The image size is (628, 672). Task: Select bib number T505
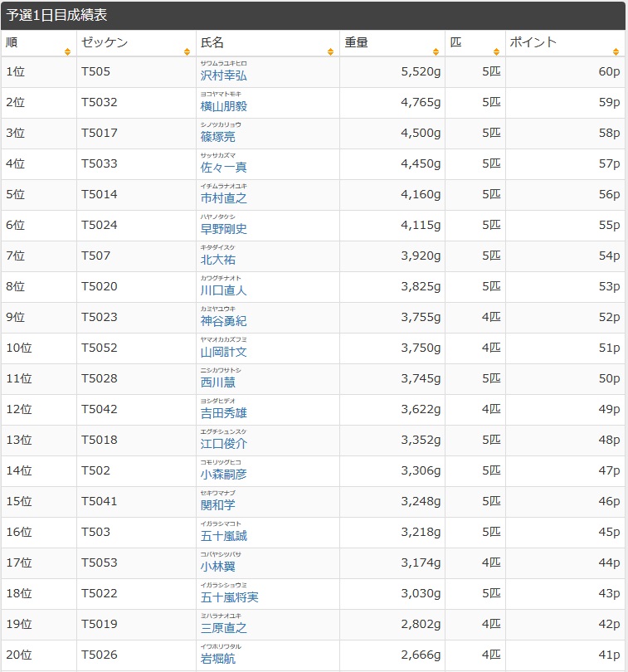pos(95,71)
